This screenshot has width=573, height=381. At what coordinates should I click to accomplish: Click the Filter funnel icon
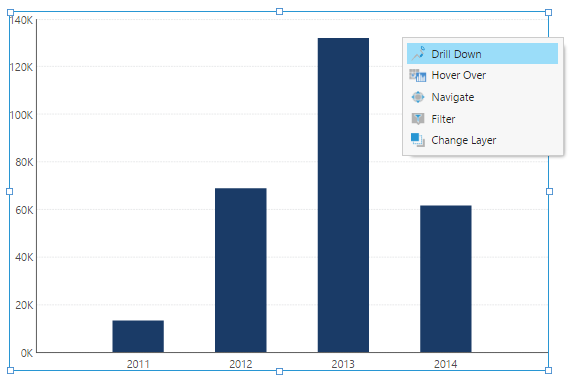pos(418,119)
